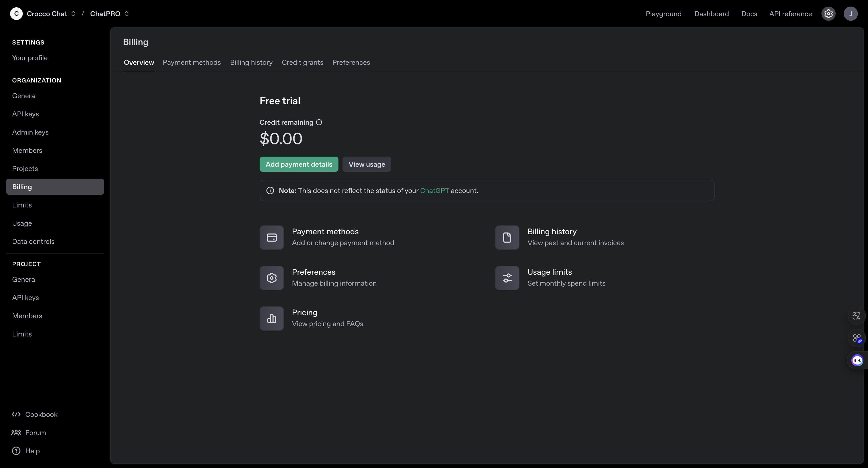The height and width of the screenshot is (468, 868).
Task: Follow the ChatGPT link in note
Action: point(434,190)
